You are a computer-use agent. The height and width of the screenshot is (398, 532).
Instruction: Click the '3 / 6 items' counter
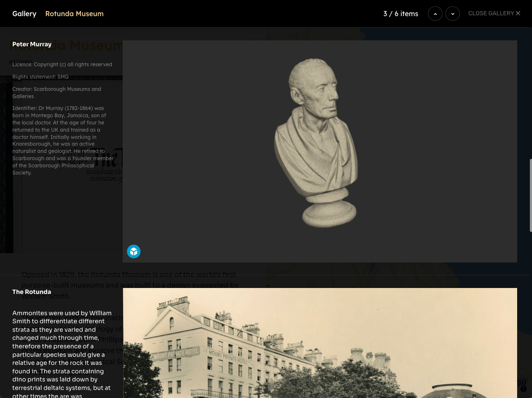pyautogui.click(x=401, y=14)
